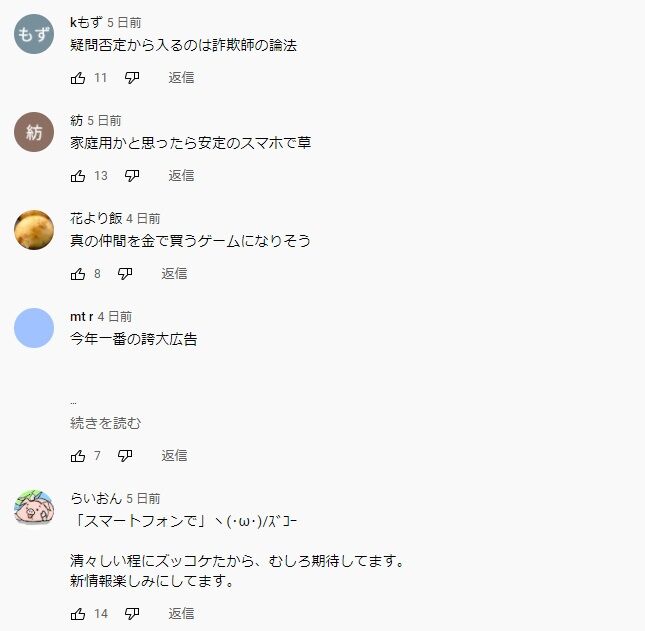Screen dimensions: 645x631
Task: Expand mt r's comment with 続きを読む
Action: pyautogui.click(x=106, y=423)
